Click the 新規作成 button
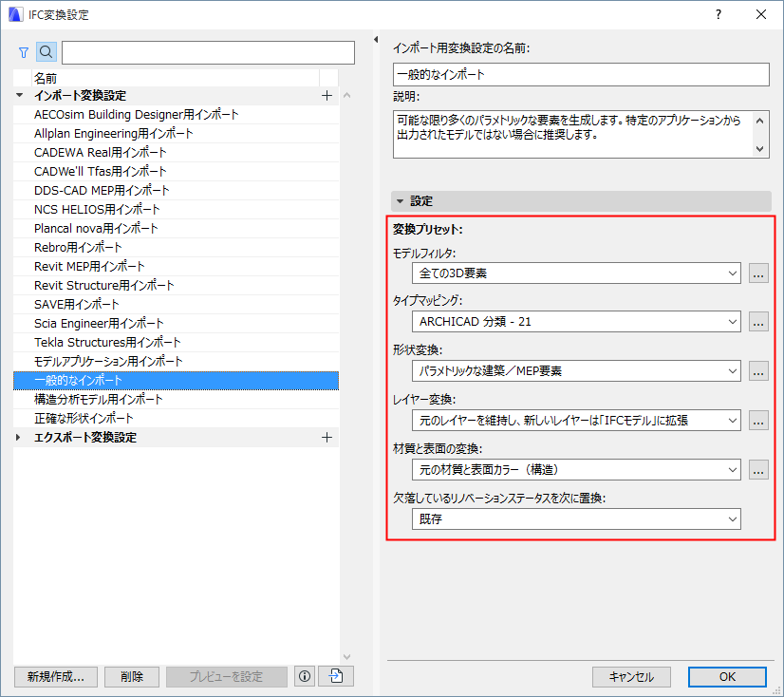Viewport: 784px width, 697px height. coord(55,676)
